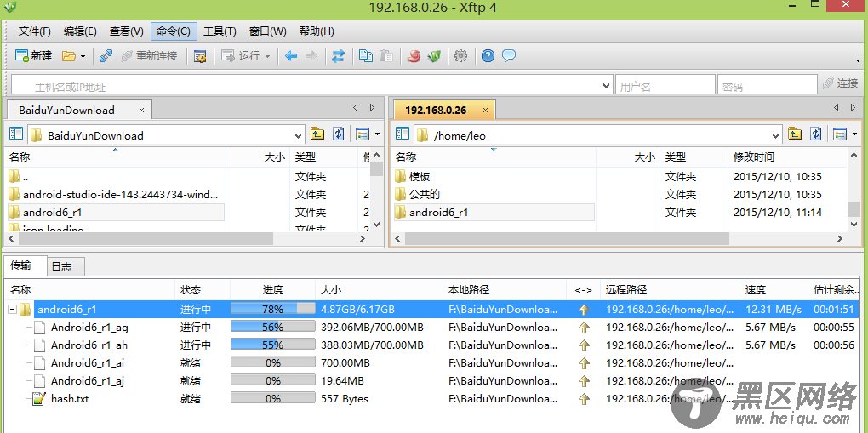Click the grey forward arrow icon
This screenshot has height=433, width=868.
(311, 56)
